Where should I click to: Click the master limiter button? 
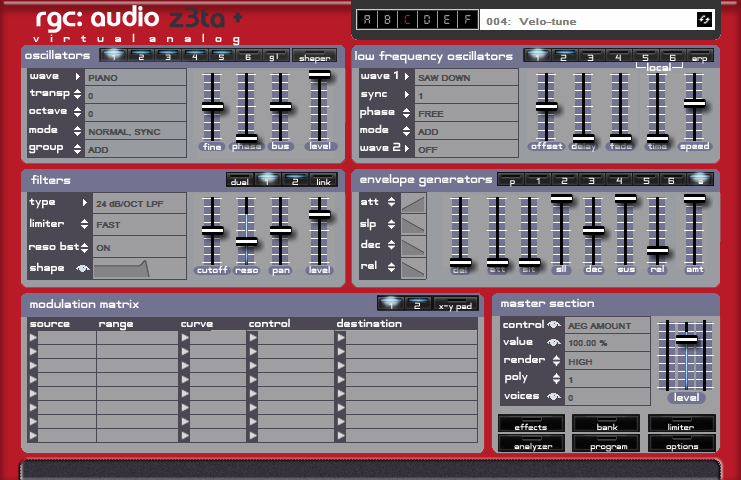pyautogui.click(x=681, y=424)
